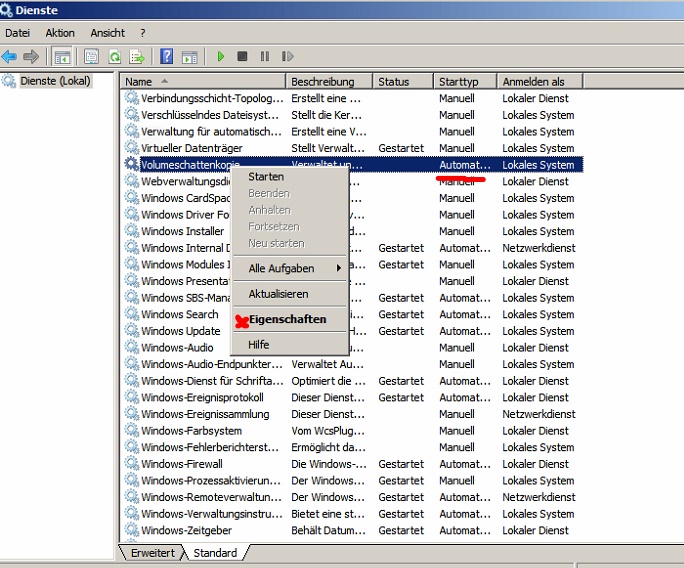The width and height of the screenshot is (684, 568).
Task: Click the Restart service icon
Action: [287, 56]
